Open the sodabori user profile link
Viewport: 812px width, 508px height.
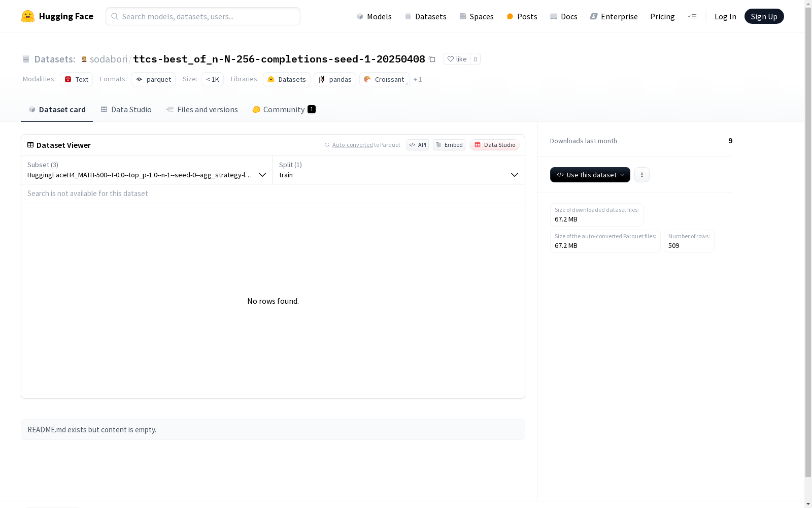tap(109, 59)
